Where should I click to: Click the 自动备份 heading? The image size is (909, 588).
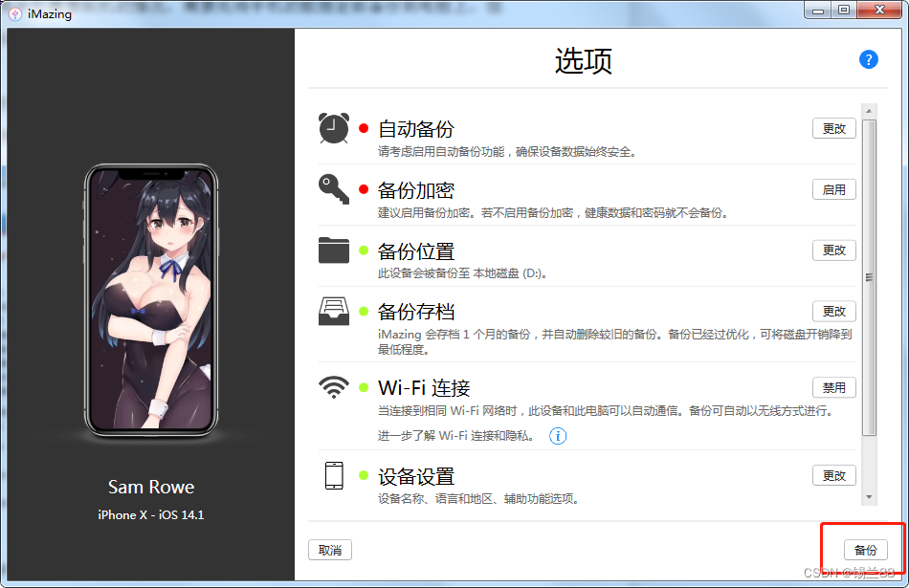coord(416,129)
